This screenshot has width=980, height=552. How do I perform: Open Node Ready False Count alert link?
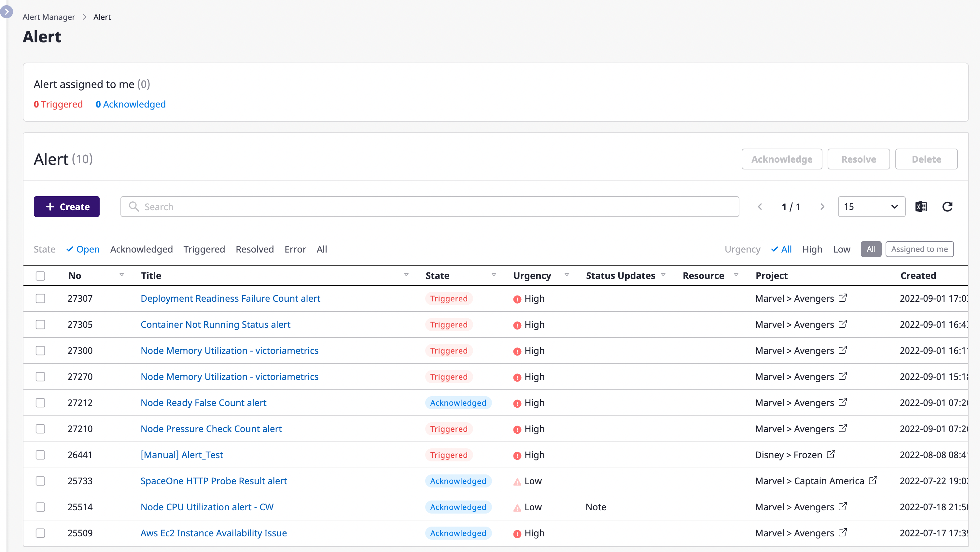coord(203,402)
